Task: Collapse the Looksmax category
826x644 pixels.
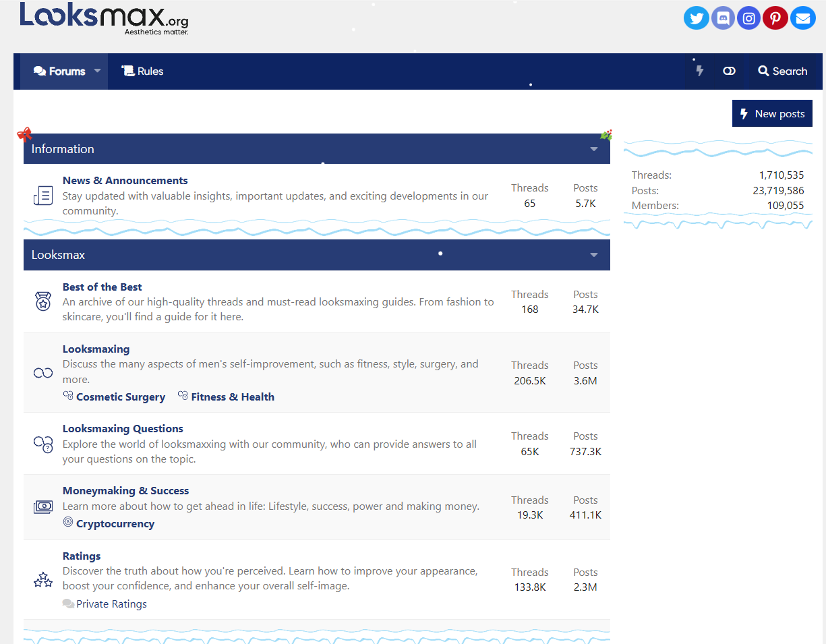Action: pyautogui.click(x=594, y=255)
